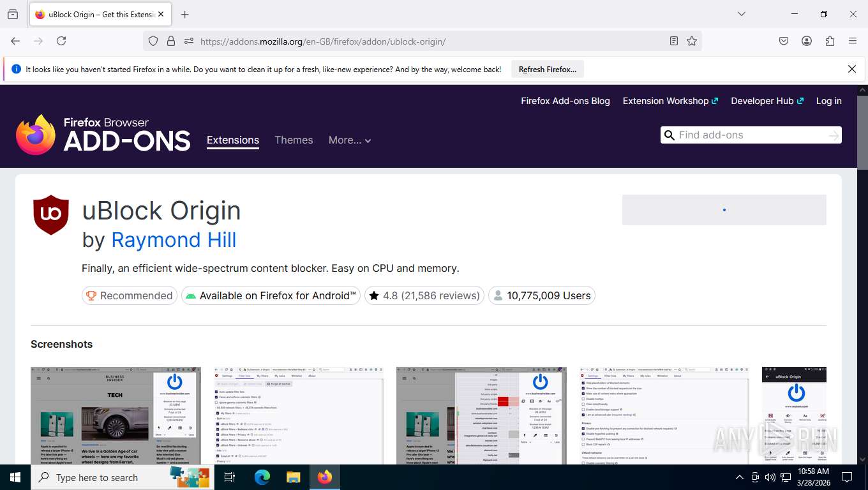Click Log in link

tap(829, 101)
